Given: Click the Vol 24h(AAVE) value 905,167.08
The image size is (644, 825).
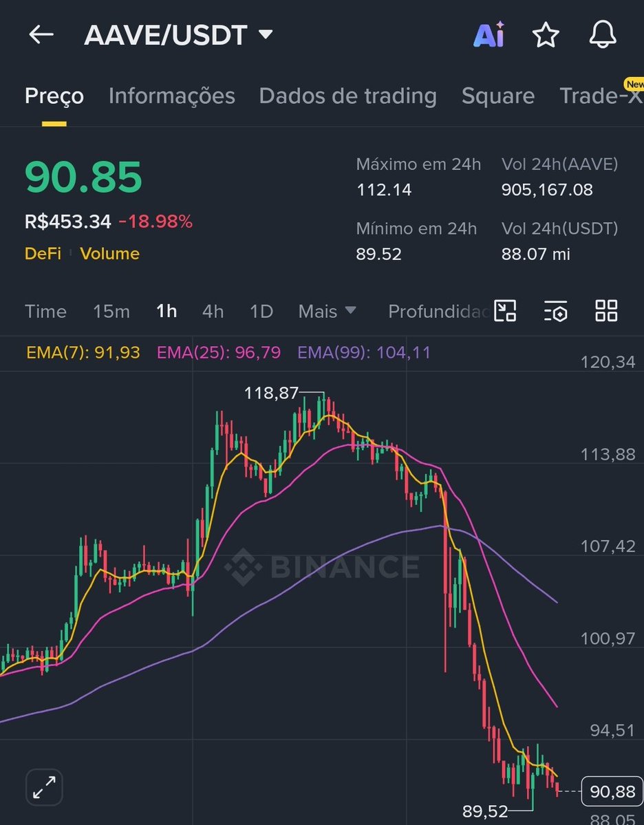Looking at the screenshot, I should 547,189.
